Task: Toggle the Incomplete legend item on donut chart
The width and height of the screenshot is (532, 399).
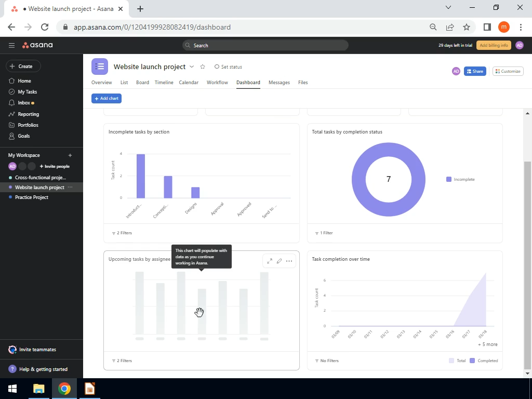Action: [460, 179]
